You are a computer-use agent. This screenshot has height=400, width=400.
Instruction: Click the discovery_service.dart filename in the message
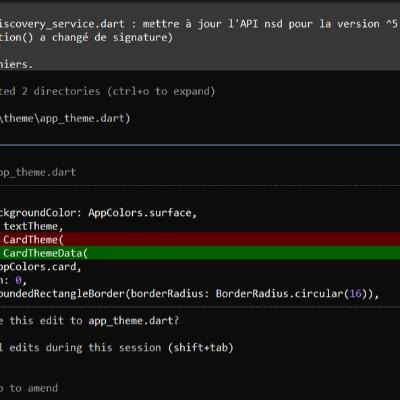point(62,24)
